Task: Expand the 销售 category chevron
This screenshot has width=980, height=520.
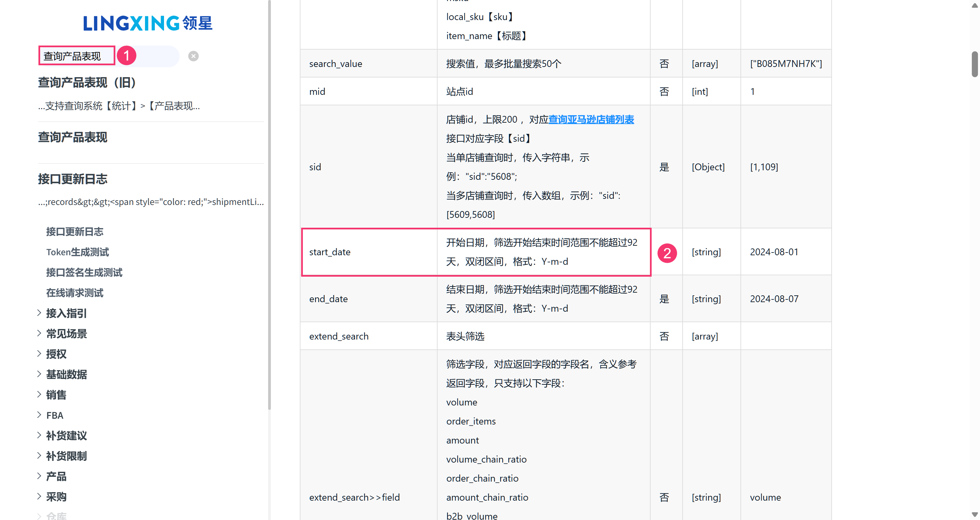Action: click(x=39, y=395)
